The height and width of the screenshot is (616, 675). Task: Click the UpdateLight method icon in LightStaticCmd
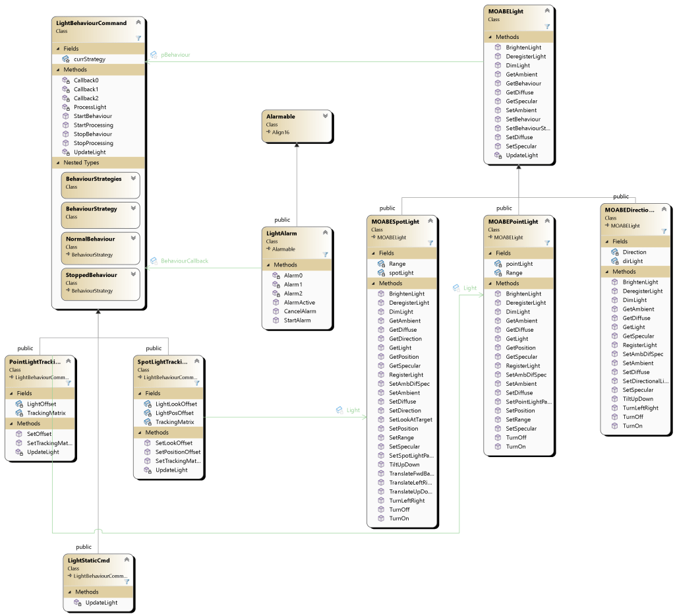(x=77, y=603)
